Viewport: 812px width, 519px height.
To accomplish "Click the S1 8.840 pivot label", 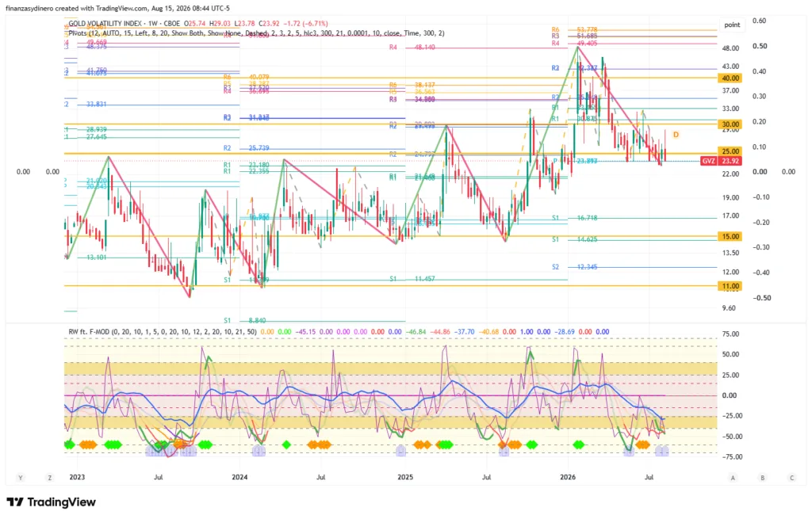I will pyautogui.click(x=245, y=320).
